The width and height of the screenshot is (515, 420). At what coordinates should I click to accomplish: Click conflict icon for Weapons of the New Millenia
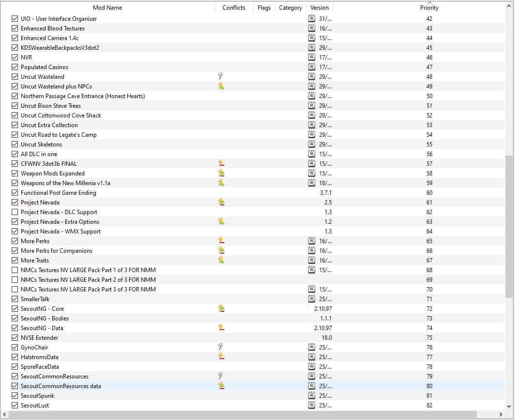point(221,183)
